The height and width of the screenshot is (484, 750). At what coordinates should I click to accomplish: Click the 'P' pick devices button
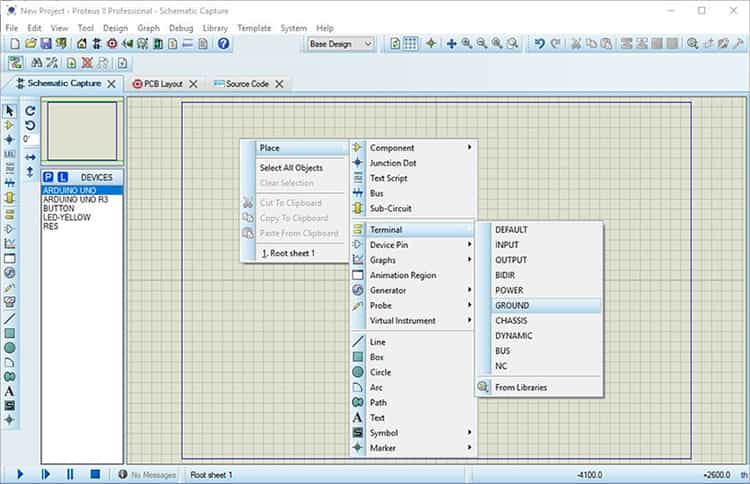pyautogui.click(x=48, y=177)
